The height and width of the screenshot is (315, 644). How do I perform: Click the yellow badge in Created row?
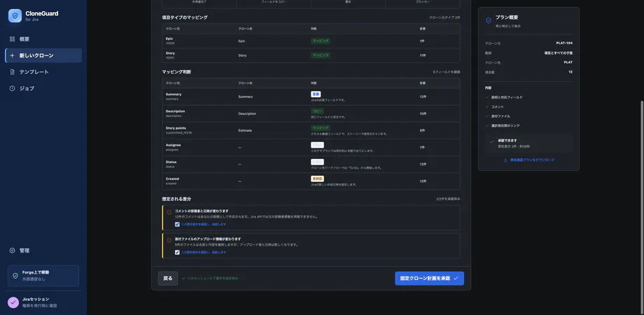[318, 178]
